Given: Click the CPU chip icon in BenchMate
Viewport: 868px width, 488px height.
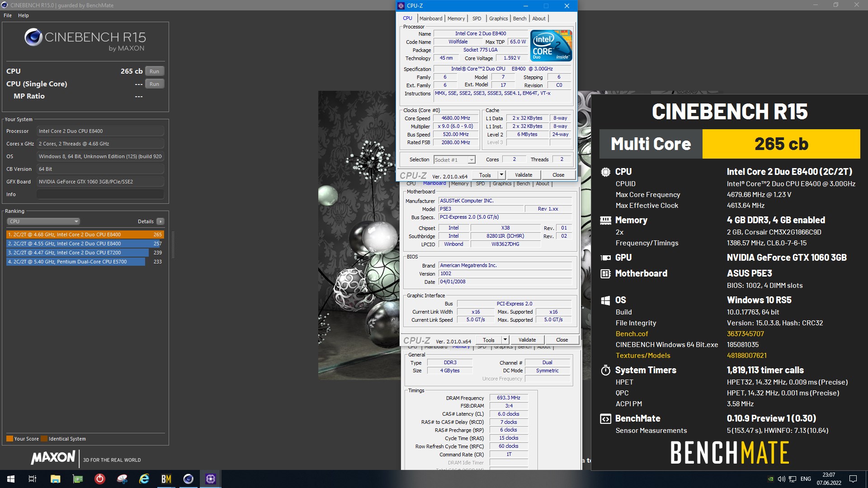Looking at the screenshot, I should tap(605, 172).
